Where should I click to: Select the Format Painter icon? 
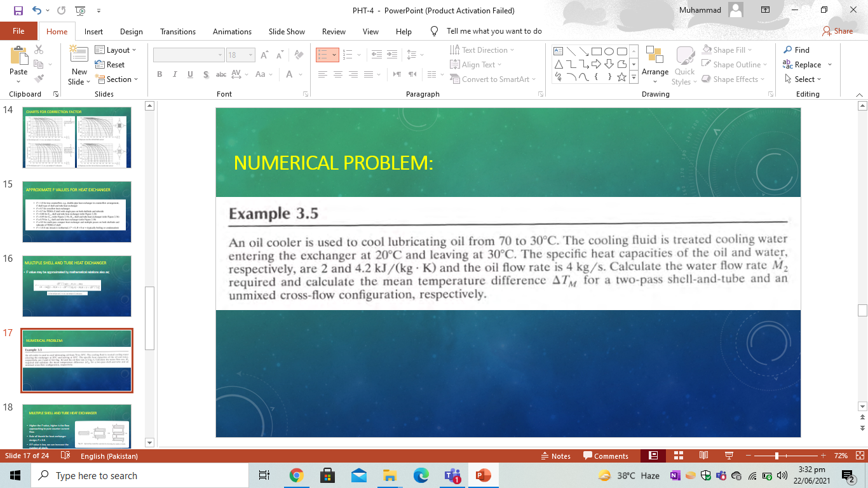[x=39, y=78]
